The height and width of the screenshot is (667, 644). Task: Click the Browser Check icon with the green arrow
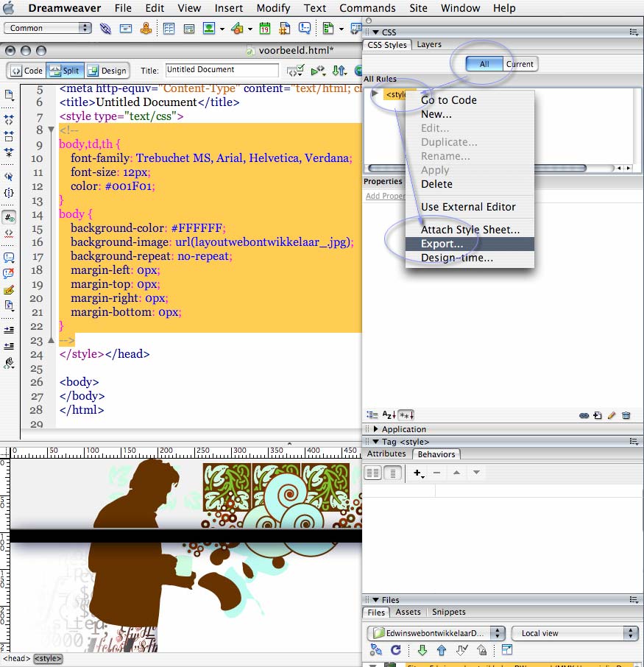click(x=318, y=71)
